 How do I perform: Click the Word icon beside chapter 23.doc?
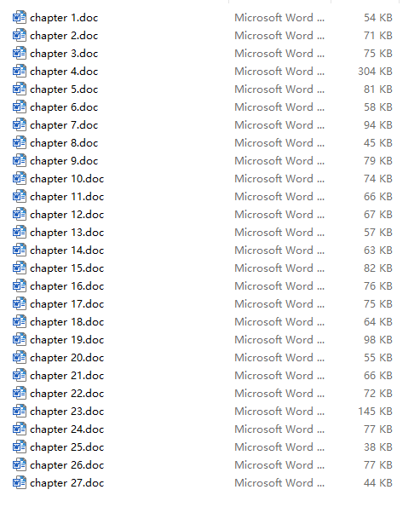20,412
